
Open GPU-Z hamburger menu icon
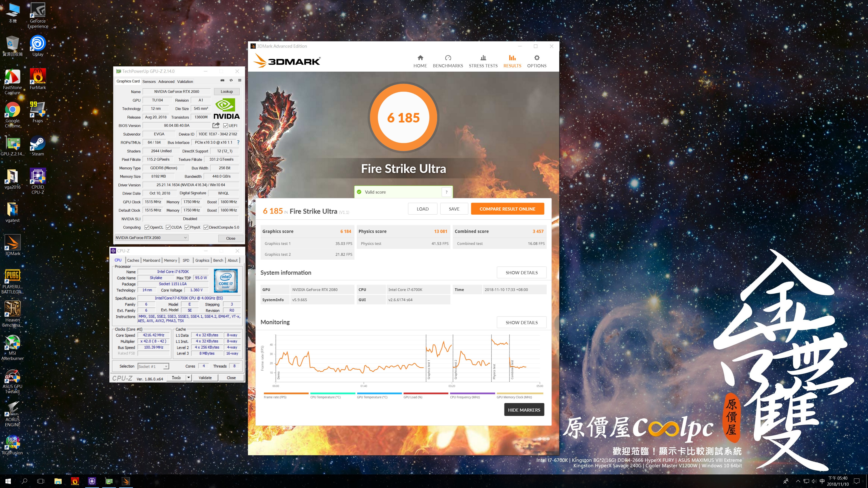tap(240, 80)
